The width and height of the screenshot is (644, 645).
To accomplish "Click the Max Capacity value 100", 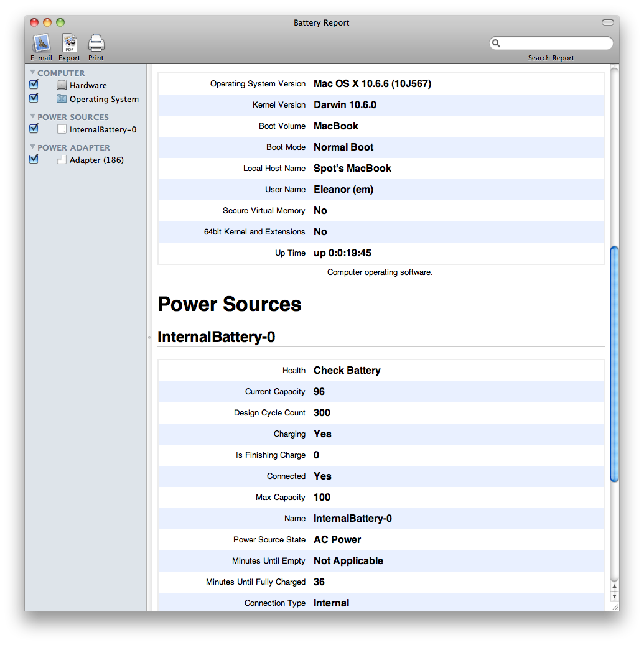I will tap(322, 498).
